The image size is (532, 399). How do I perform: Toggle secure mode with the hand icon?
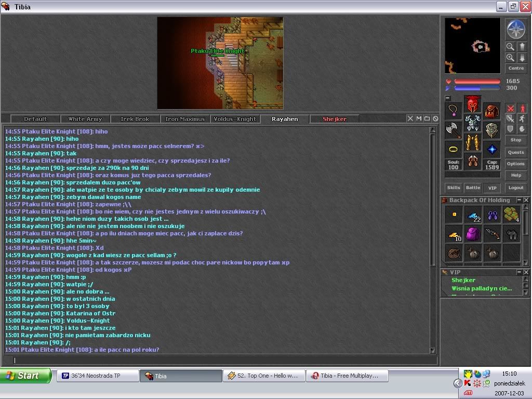click(522, 129)
